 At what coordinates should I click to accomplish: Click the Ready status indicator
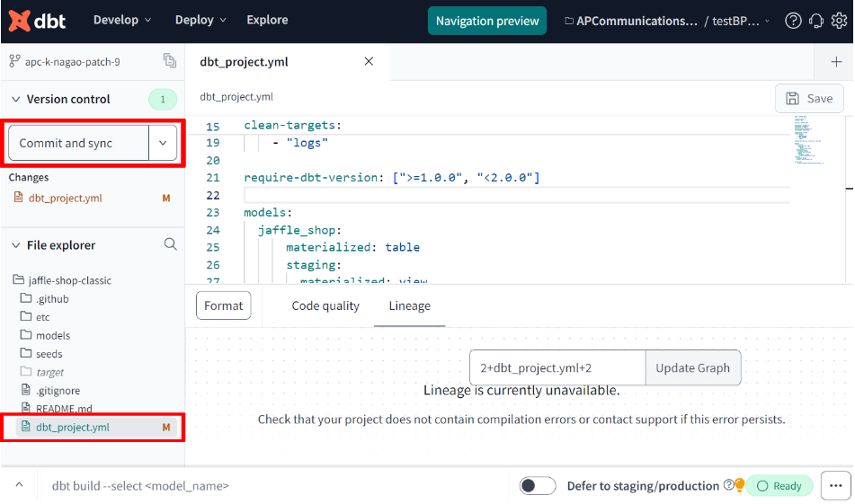point(779,485)
